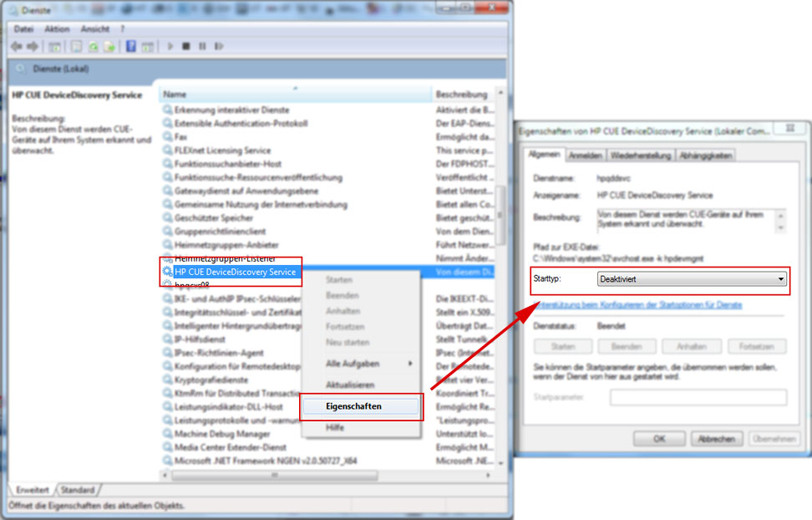
Task: Select the Funktionssuchanbieter-Host service row
Action: tap(327, 163)
